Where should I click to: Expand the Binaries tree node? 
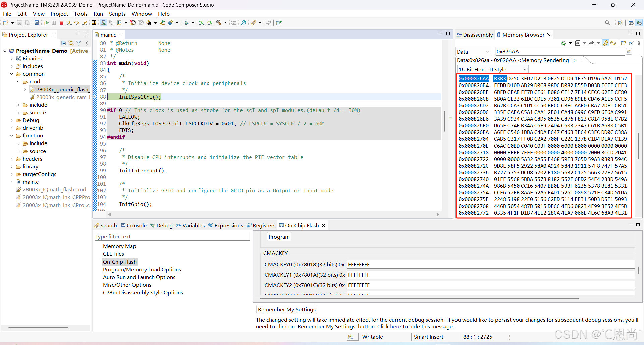[12, 59]
